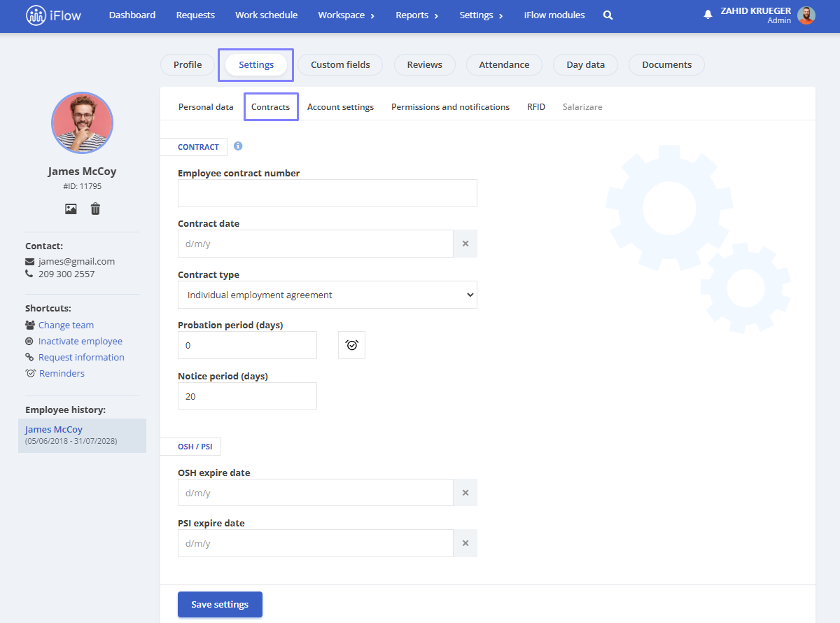
Task: Select the Settings pill tab
Action: pos(256,64)
